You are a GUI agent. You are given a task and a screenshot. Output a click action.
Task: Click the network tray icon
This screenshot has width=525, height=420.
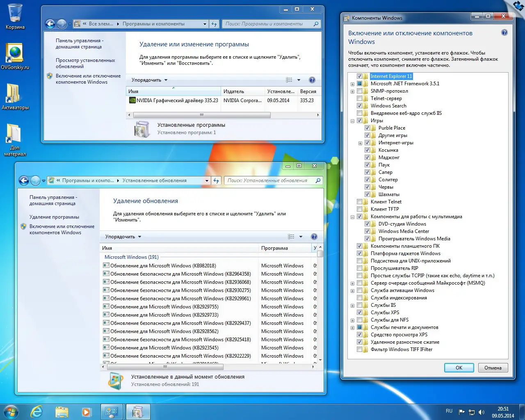[472, 412]
